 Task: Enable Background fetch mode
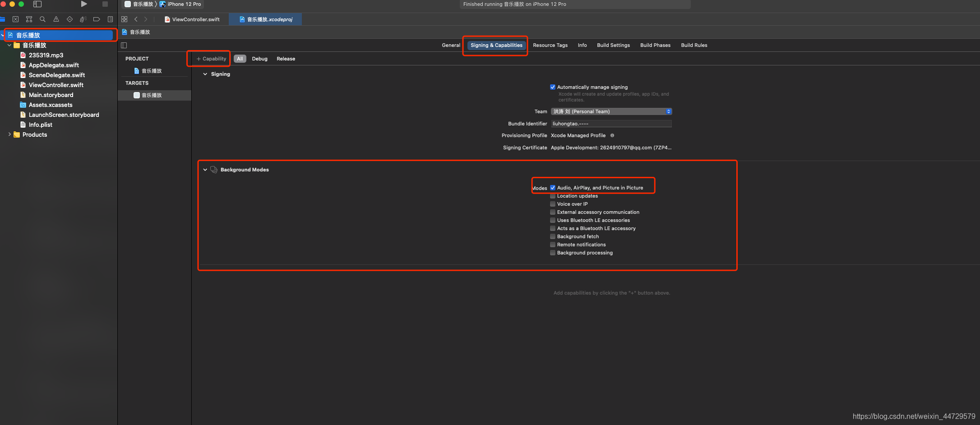point(552,236)
